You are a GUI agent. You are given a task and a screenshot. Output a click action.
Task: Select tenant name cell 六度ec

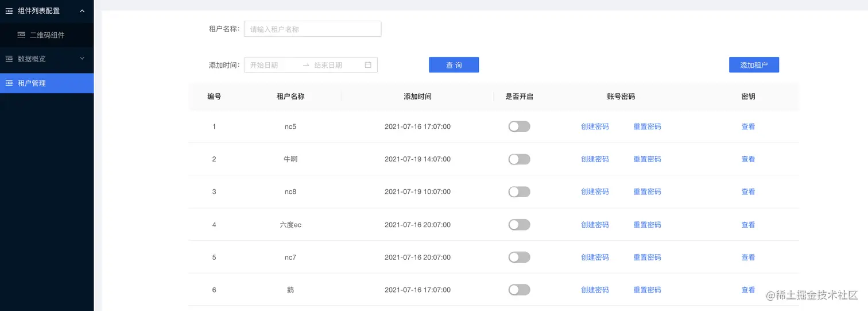(290, 225)
